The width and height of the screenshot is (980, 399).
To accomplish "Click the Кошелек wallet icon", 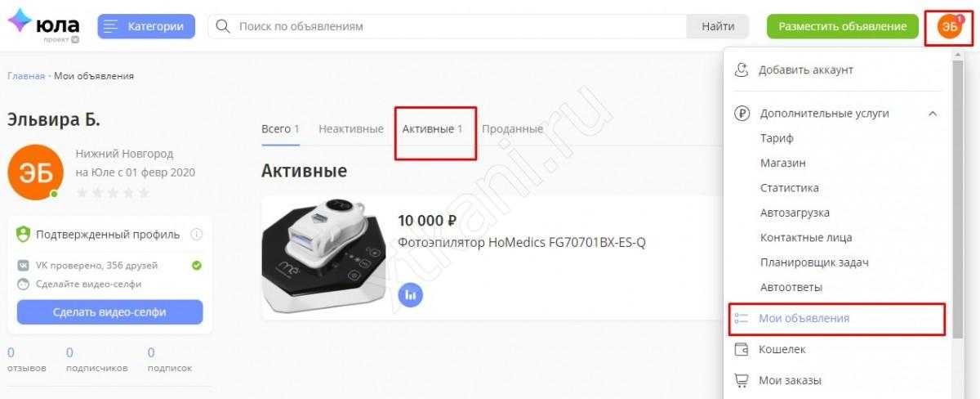I will 742,349.
